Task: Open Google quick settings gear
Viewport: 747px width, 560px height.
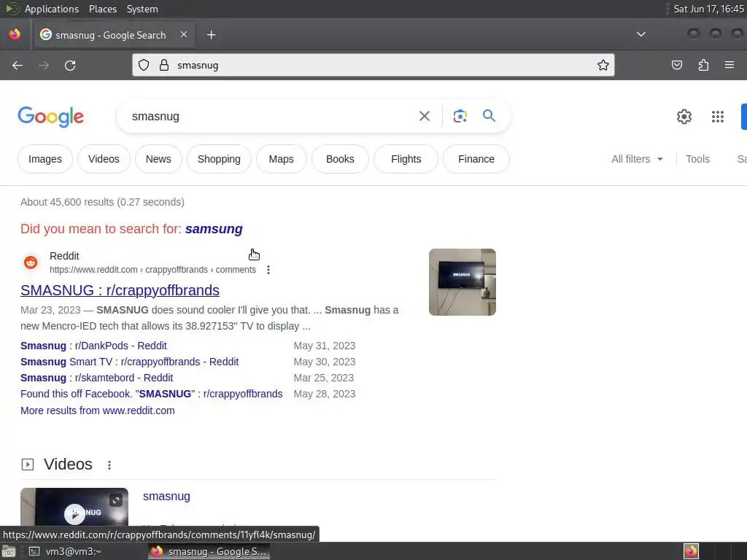Action: (x=684, y=117)
